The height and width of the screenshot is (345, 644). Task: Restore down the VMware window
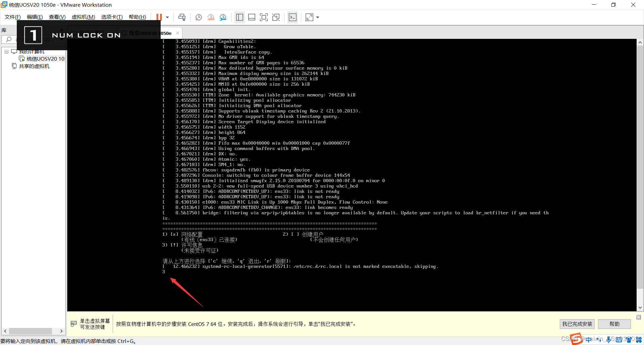click(x=613, y=5)
